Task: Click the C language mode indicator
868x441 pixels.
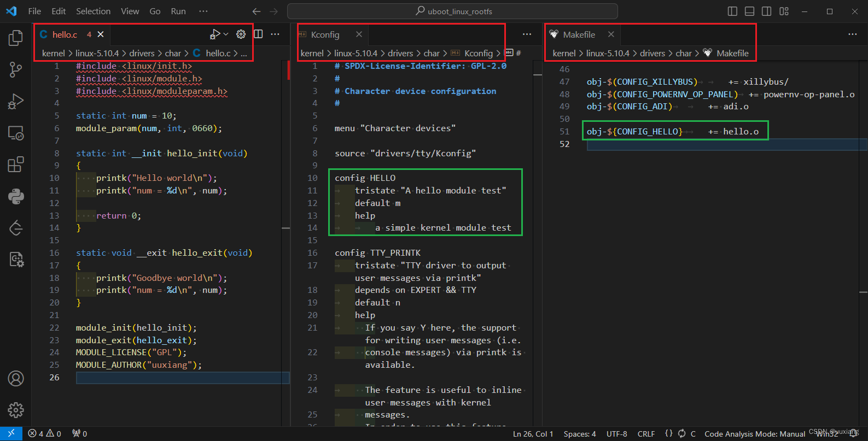Action: 693,434
